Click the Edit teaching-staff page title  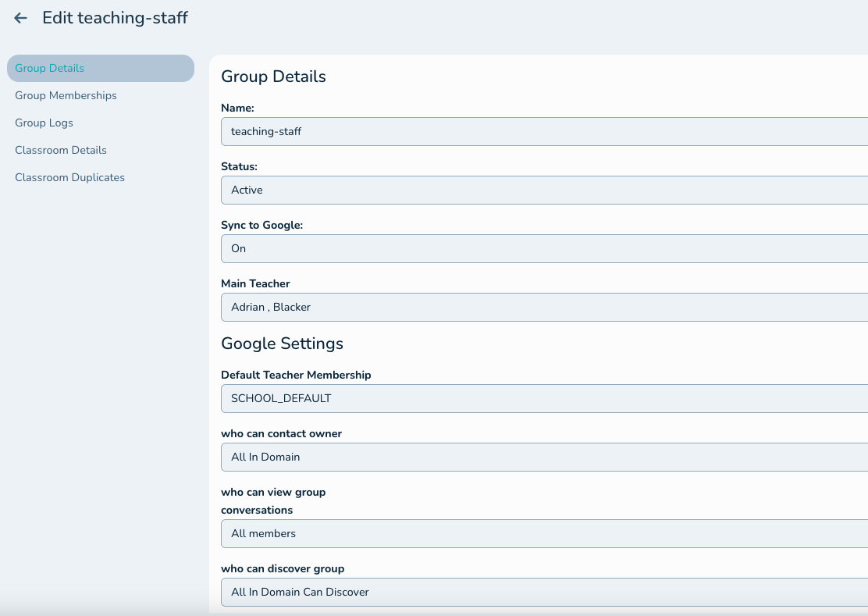pos(115,17)
